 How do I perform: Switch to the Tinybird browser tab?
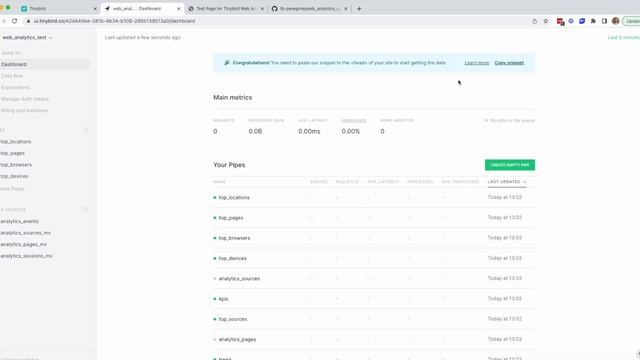(58, 9)
